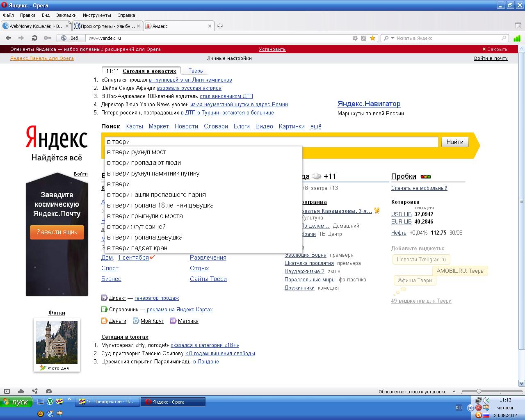The height and width of the screenshot is (420, 525).
Task: Select suggestion 'в твери рухнул мост'
Action: pyautogui.click(x=137, y=152)
